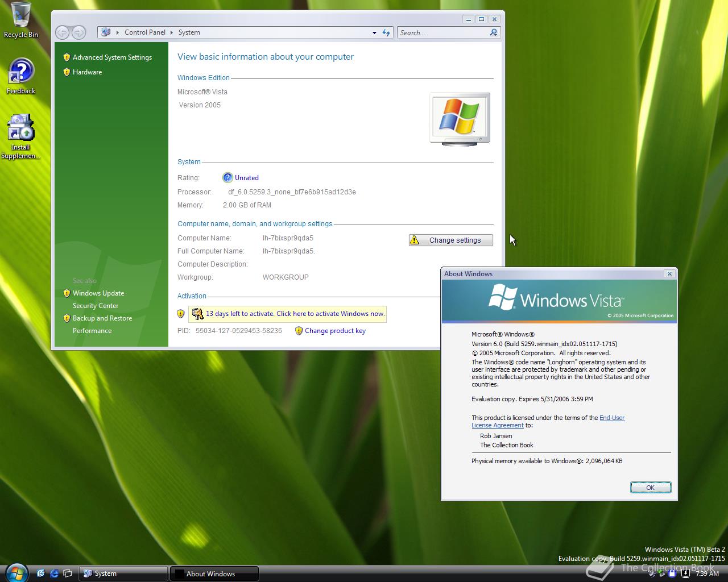Close the About Windows dialog

tap(669, 274)
